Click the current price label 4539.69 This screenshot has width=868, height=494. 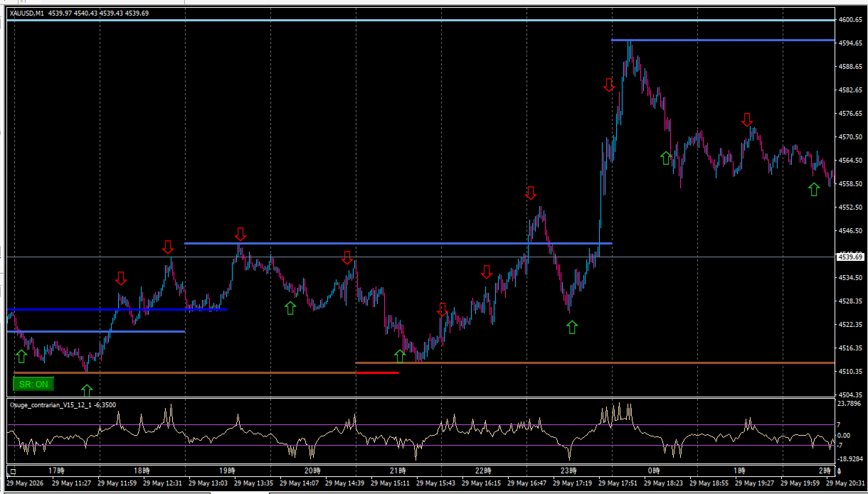tap(851, 257)
